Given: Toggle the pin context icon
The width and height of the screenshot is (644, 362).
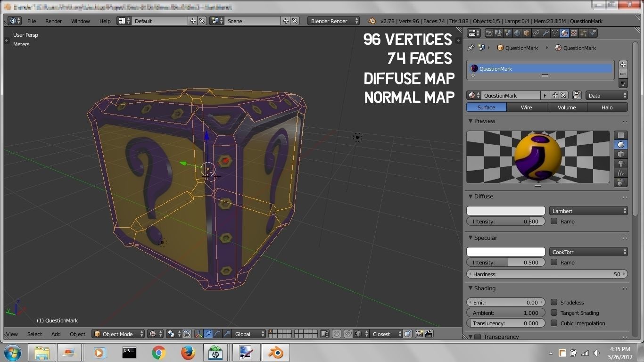Looking at the screenshot, I should point(471,48).
